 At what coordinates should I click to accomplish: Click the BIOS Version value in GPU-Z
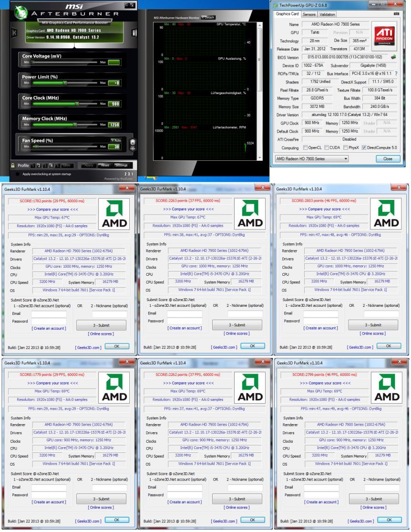point(345,57)
